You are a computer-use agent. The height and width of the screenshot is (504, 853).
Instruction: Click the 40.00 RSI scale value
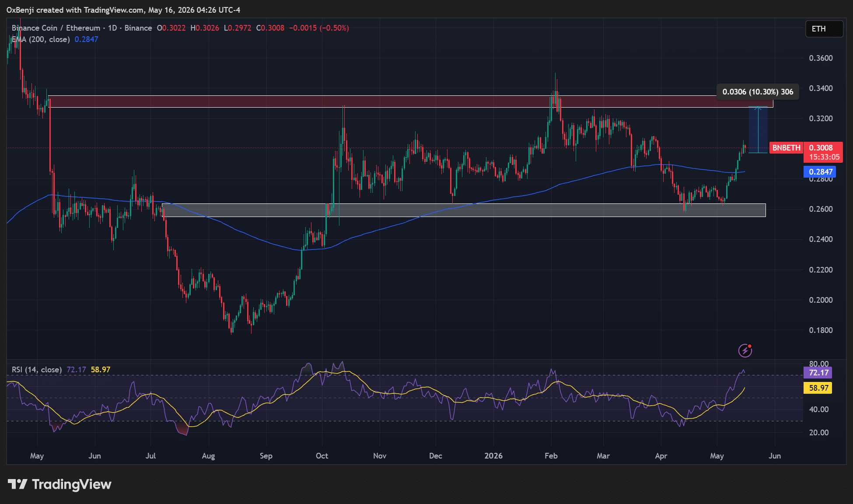[x=819, y=409]
